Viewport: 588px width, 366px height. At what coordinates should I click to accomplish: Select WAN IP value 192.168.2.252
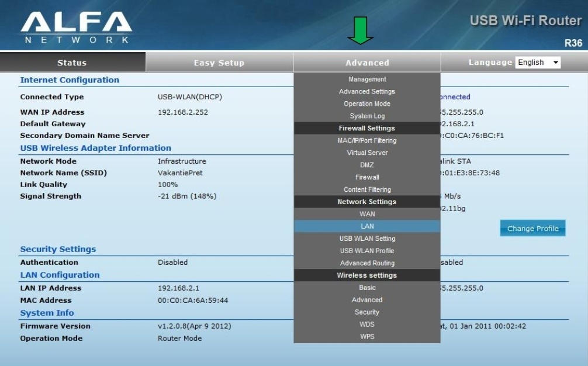coord(182,112)
